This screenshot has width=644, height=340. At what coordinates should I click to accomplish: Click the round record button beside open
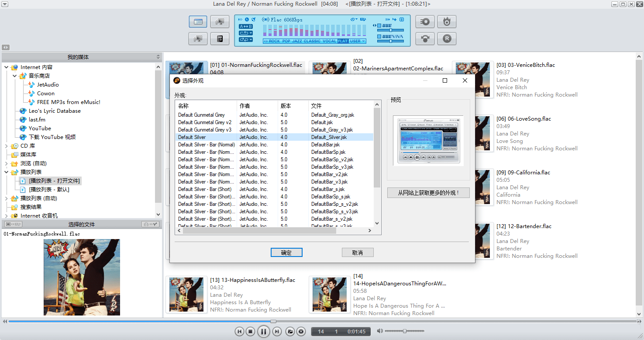(x=301, y=332)
